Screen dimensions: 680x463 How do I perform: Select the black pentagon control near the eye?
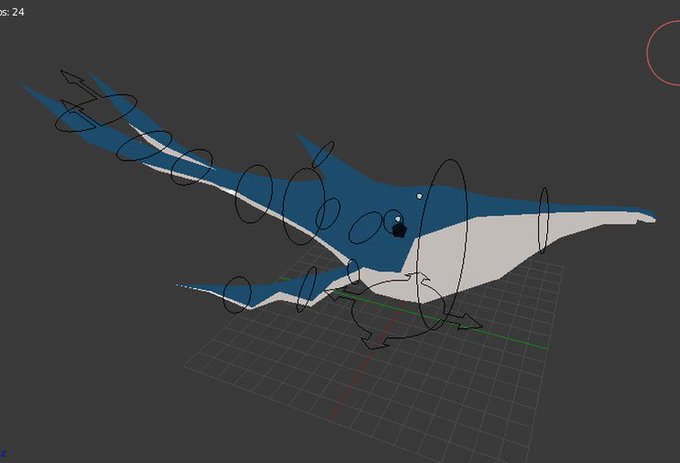[x=399, y=230]
